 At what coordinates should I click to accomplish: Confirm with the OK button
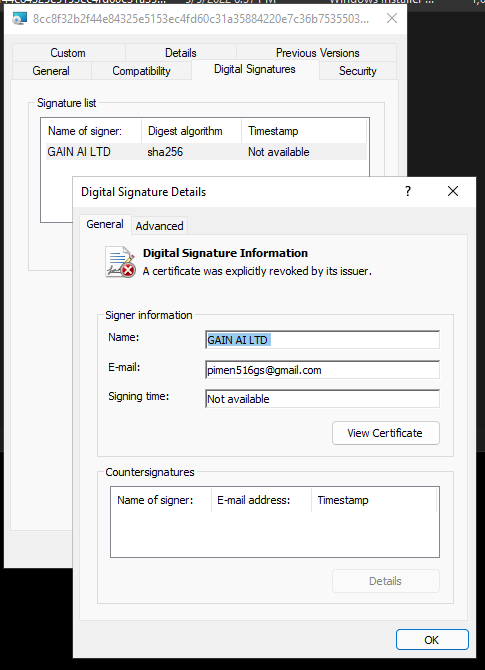pos(432,640)
